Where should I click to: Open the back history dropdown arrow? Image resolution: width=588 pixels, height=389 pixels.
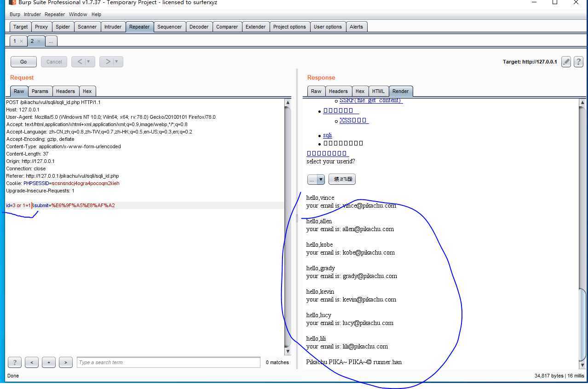tap(89, 62)
